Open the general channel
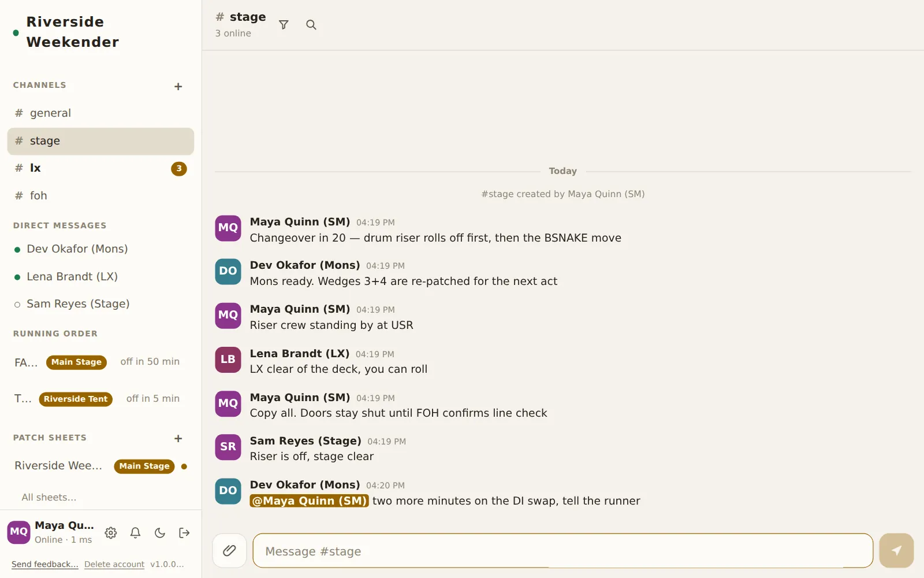This screenshot has height=578, width=924. coord(100,113)
